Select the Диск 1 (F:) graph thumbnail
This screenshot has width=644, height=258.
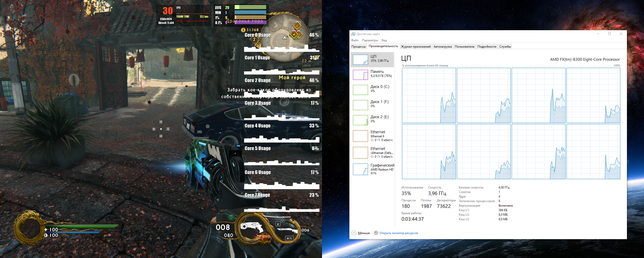coord(360,105)
